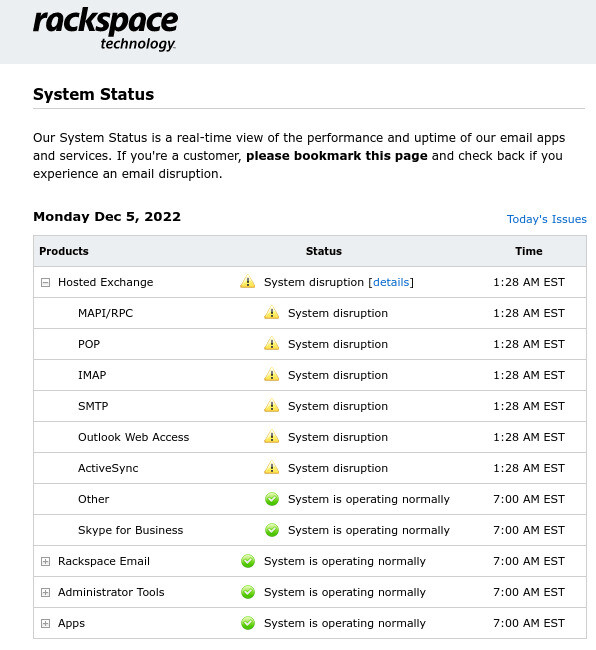Select the IMAP row label
Screen dimensions: 596x650
[x=92, y=375]
